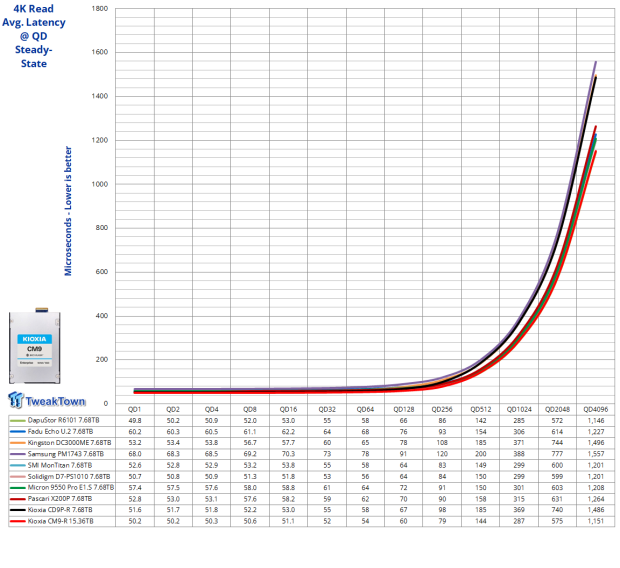Click Kioxia CM9-R's QD4096 value 1,151
620x568 pixels.
tap(596, 521)
